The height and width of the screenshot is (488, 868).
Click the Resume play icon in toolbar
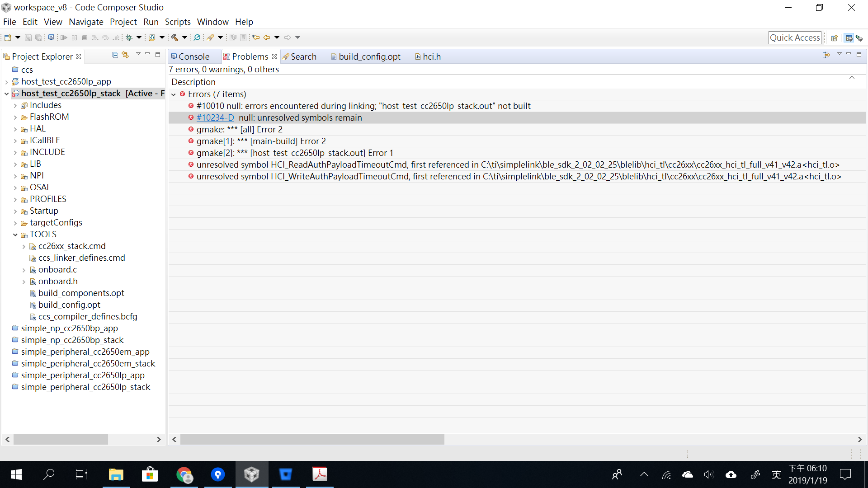64,38
